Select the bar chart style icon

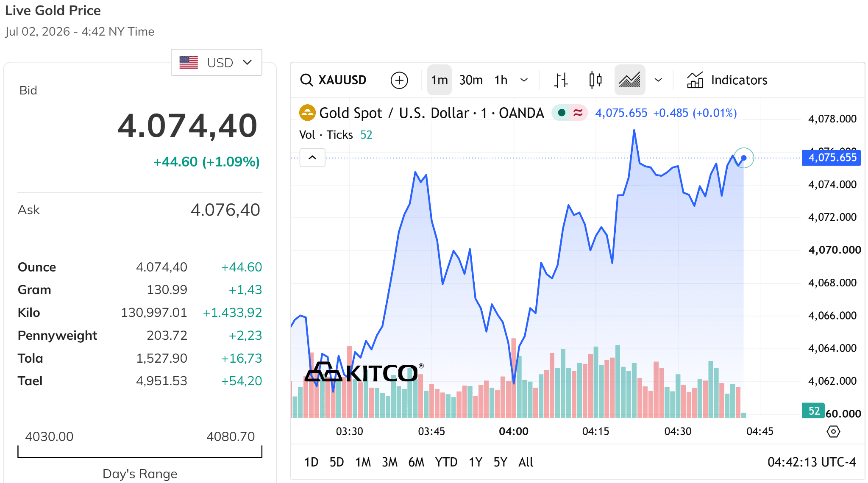point(561,80)
